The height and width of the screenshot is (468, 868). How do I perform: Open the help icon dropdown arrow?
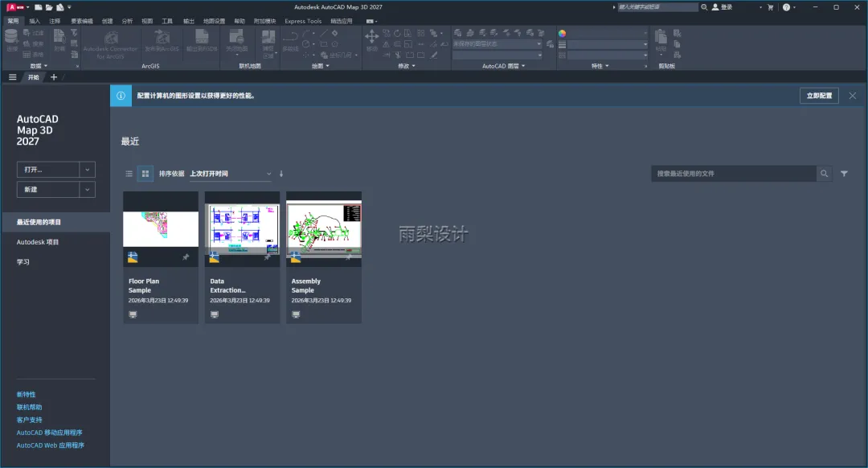794,7
